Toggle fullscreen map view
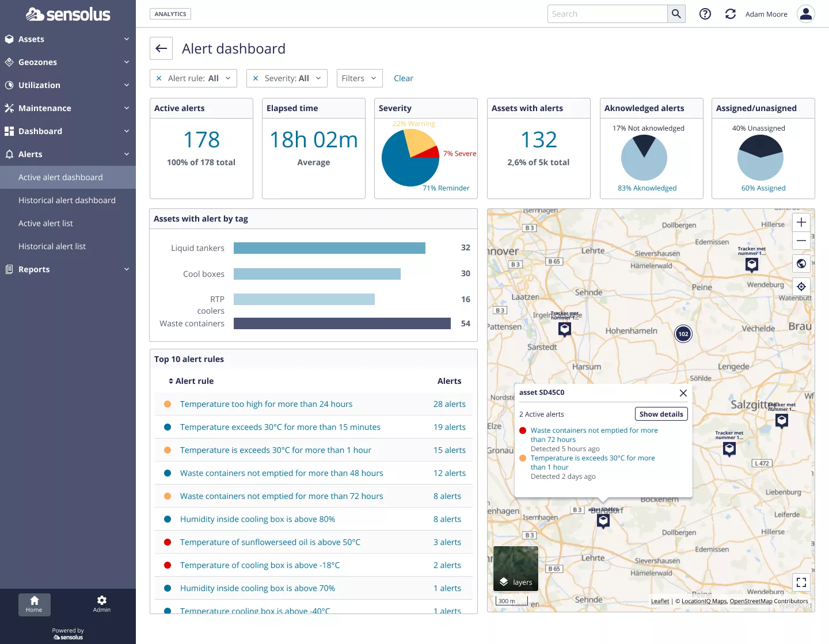The height and width of the screenshot is (644, 829). tap(801, 582)
